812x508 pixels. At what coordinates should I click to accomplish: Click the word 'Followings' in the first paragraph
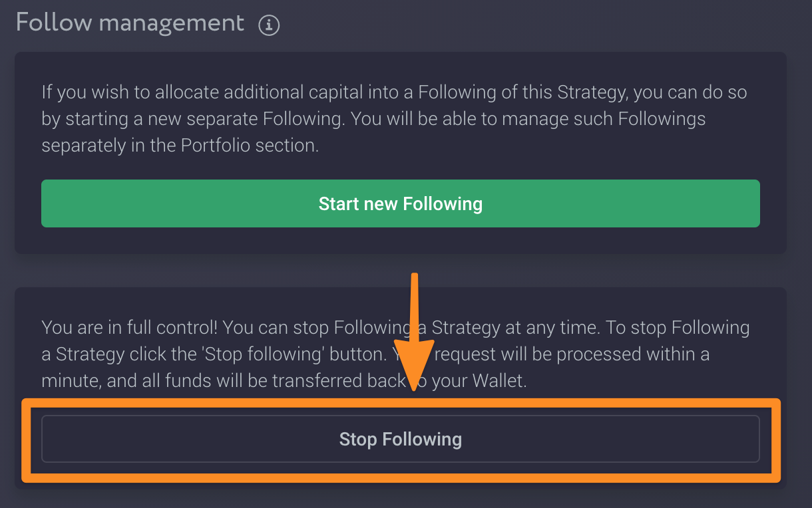[x=662, y=119]
